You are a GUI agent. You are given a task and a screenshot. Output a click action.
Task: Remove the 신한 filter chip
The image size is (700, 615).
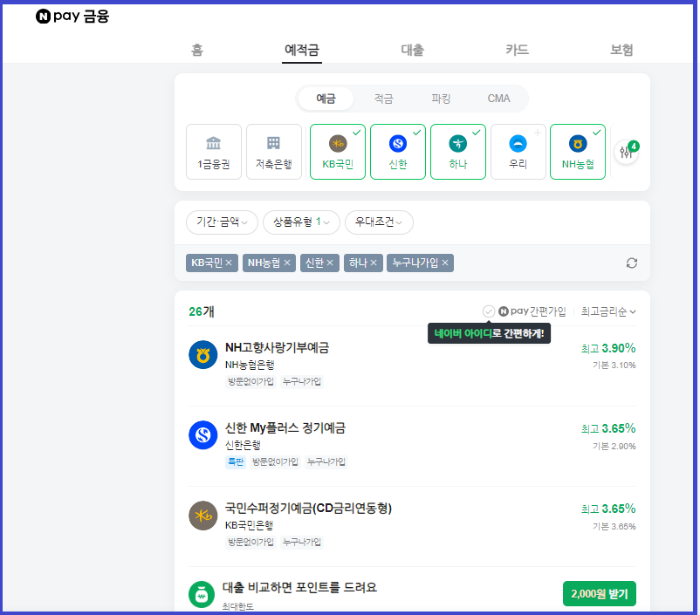click(x=330, y=263)
